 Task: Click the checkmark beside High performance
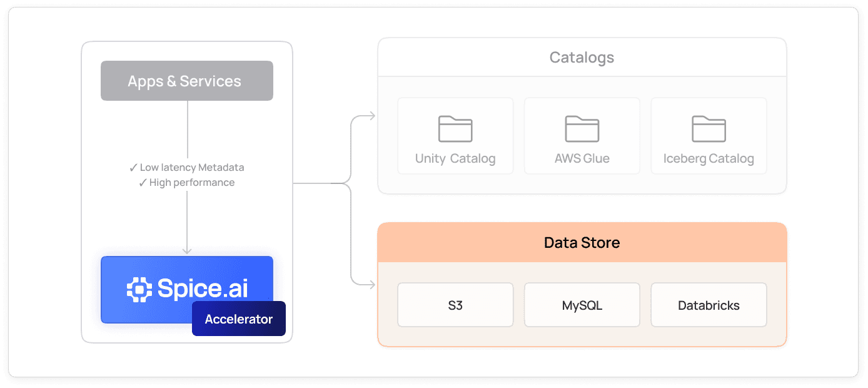click(142, 182)
